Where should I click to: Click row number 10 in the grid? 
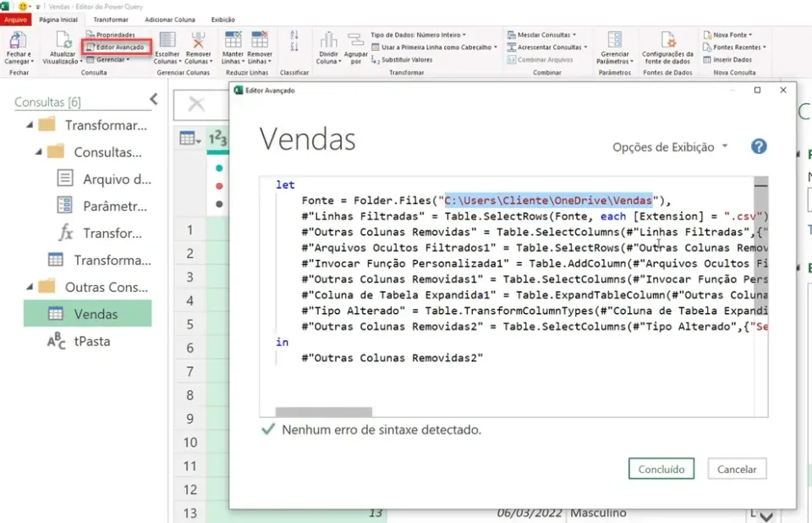(x=190, y=443)
